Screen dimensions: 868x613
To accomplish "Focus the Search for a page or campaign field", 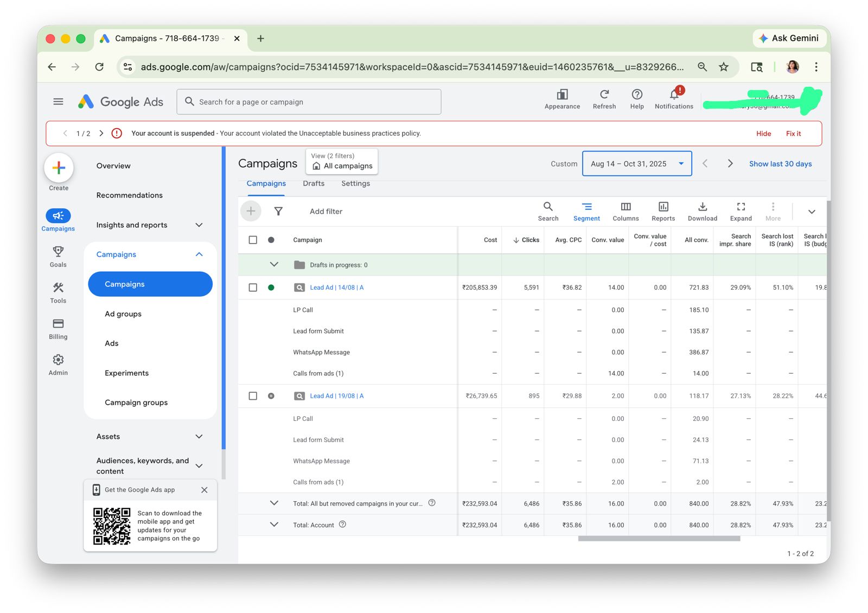I will [x=309, y=101].
